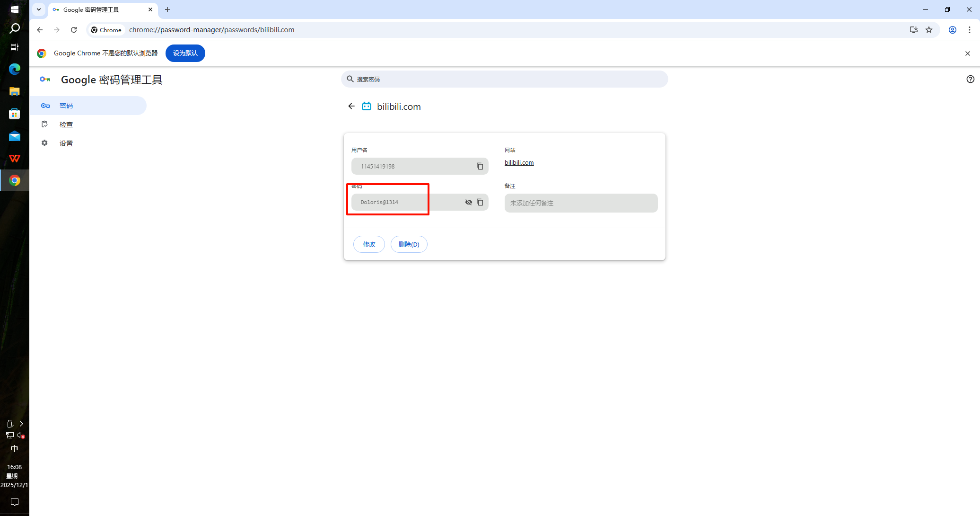Expand the tab search dropdown arrow
980x516 pixels.
(x=39, y=9)
